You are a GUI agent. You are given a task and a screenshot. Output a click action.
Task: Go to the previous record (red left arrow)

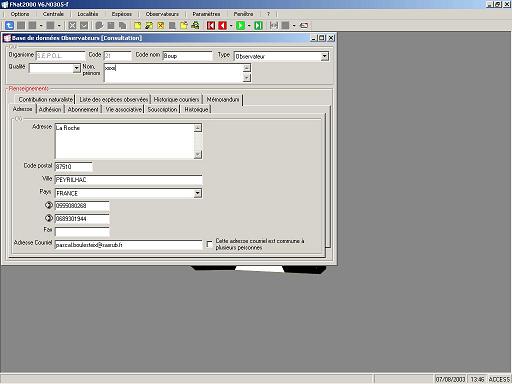pos(222,25)
